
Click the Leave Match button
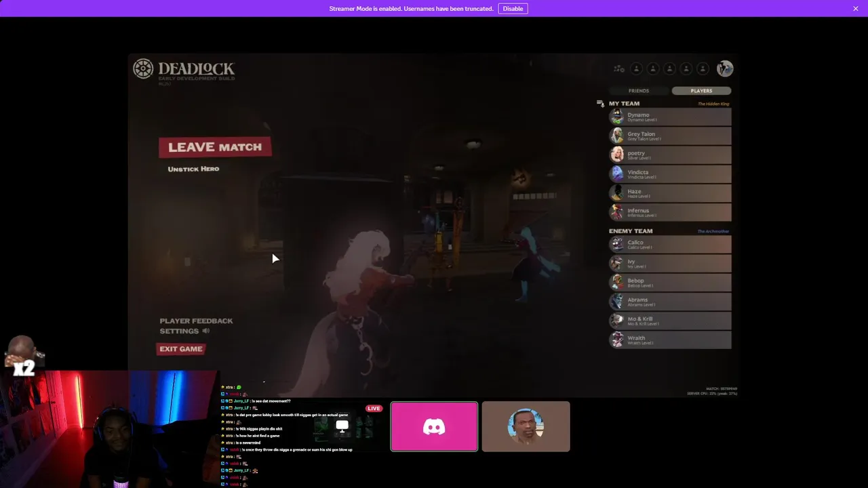click(x=215, y=147)
